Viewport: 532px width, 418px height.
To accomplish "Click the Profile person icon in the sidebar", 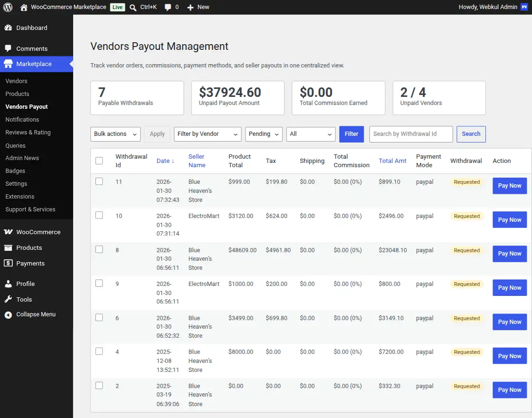I will 9,284.
